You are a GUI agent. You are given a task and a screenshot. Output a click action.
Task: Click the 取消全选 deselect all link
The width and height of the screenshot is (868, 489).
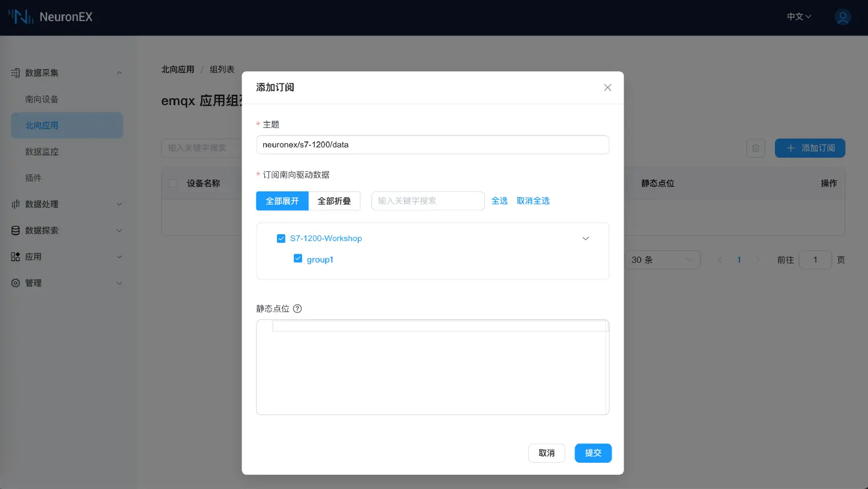click(x=533, y=201)
